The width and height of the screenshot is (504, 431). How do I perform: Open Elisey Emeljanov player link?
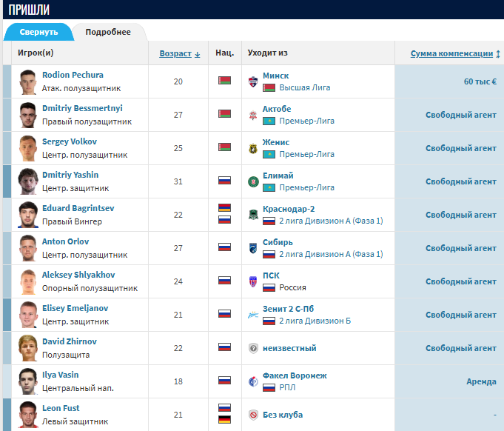click(x=75, y=308)
